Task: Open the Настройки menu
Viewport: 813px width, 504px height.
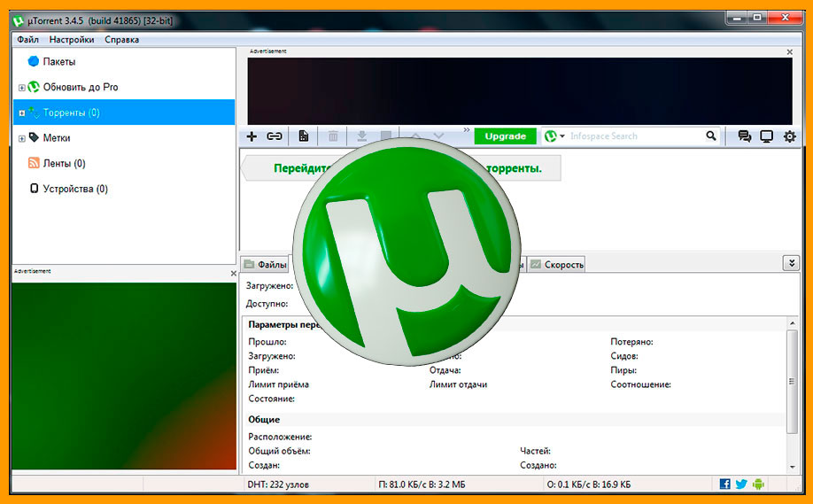Action: coord(72,39)
